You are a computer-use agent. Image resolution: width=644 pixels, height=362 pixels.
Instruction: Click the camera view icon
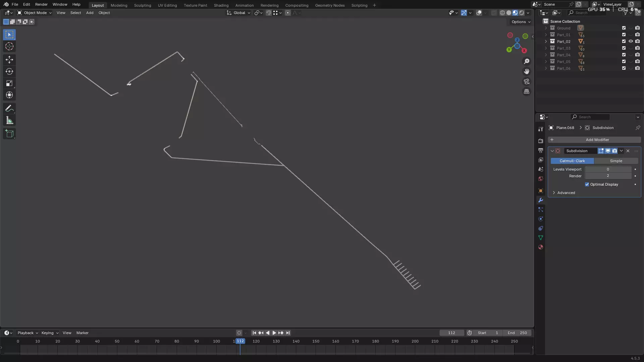(527, 81)
